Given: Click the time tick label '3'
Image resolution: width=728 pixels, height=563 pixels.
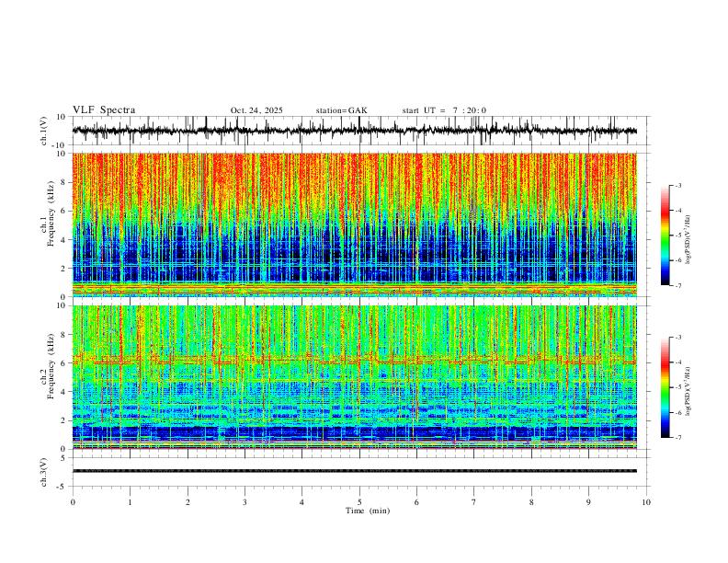Looking at the screenshot, I should [x=245, y=502].
